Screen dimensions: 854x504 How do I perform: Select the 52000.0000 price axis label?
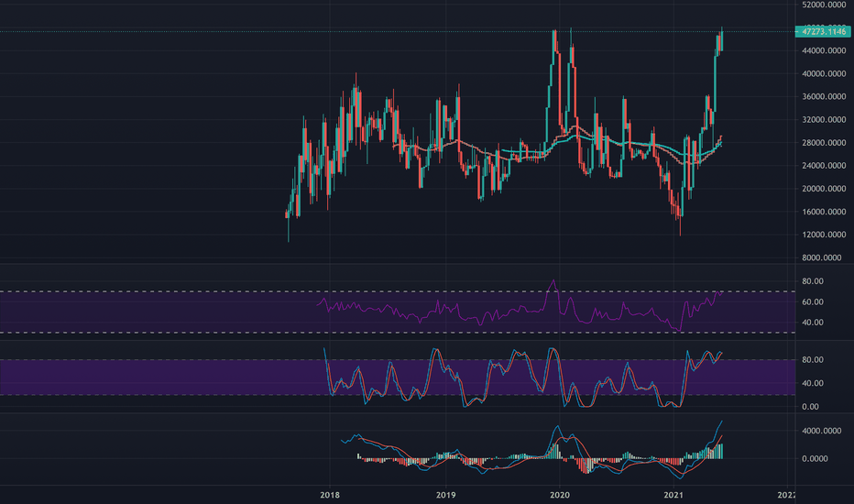(x=824, y=5)
